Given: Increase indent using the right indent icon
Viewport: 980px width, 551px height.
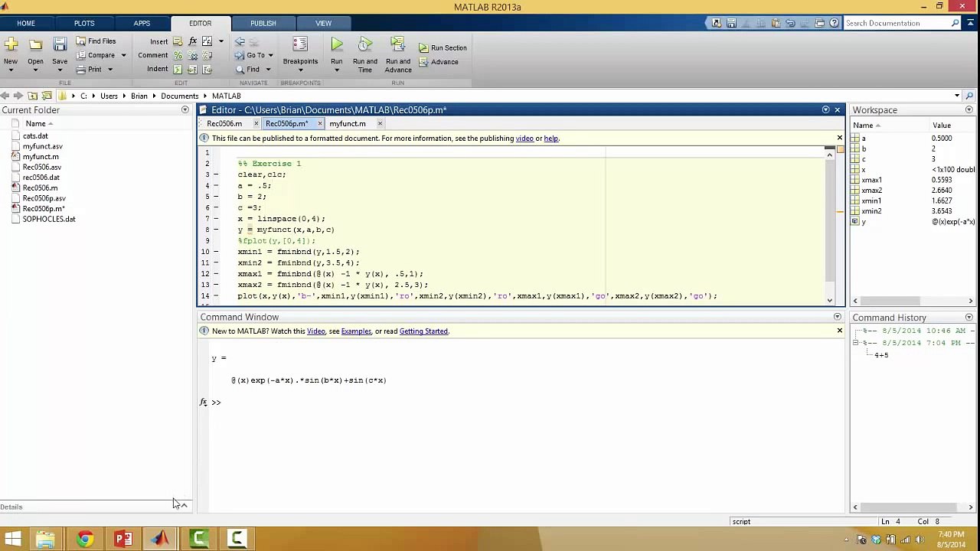Looking at the screenshot, I should tap(192, 69).
